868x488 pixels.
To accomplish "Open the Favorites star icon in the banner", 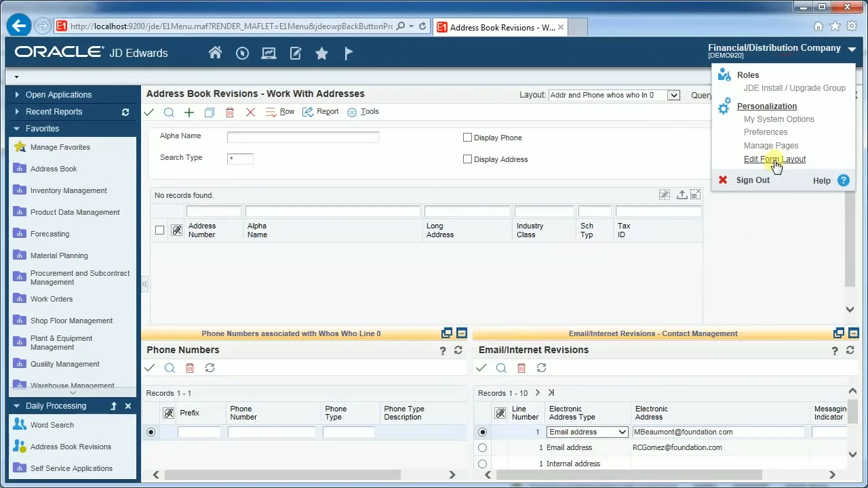I will point(321,52).
